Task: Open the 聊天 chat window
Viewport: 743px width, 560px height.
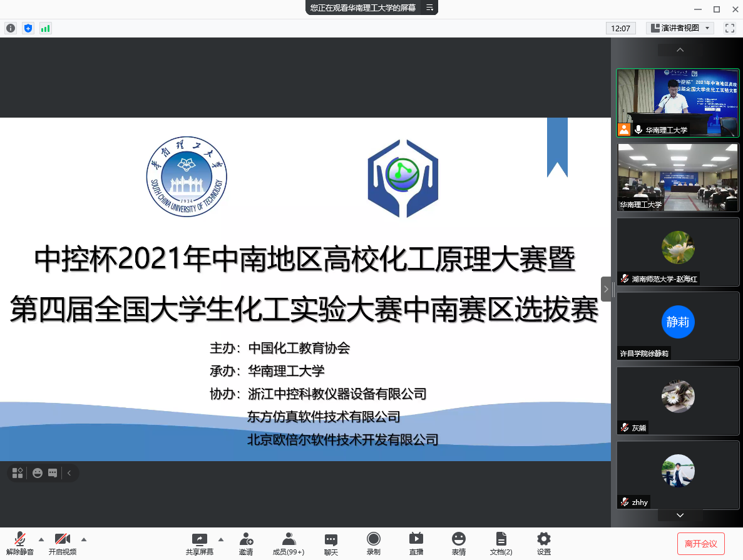Action: tap(331, 543)
